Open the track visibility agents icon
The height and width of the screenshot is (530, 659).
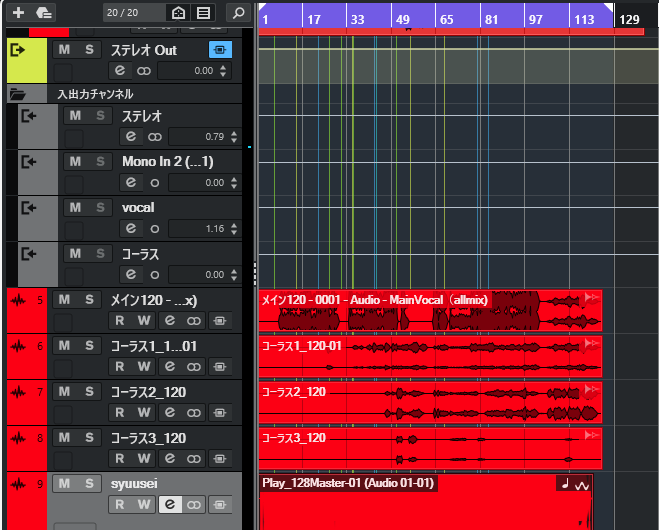179,13
